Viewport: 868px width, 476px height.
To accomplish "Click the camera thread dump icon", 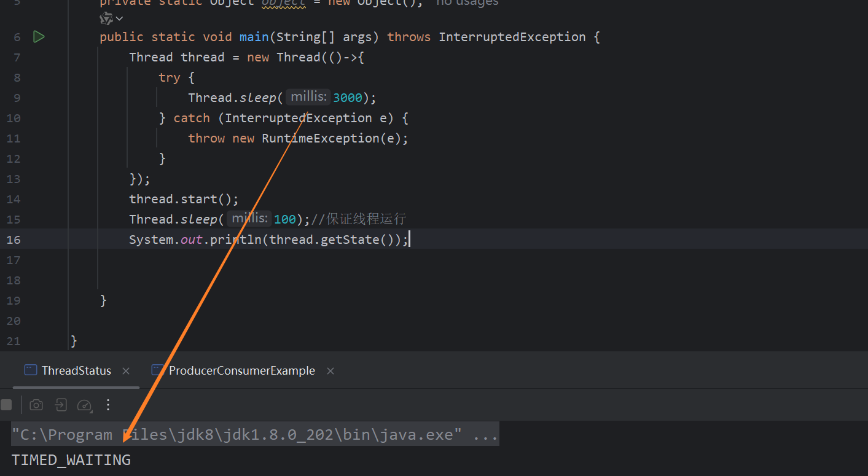I will [36, 405].
